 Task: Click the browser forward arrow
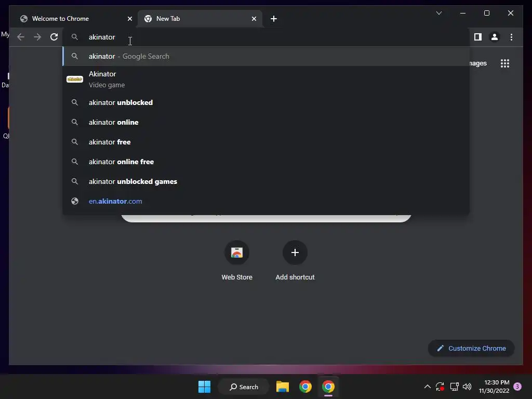pyautogui.click(x=37, y=37)
